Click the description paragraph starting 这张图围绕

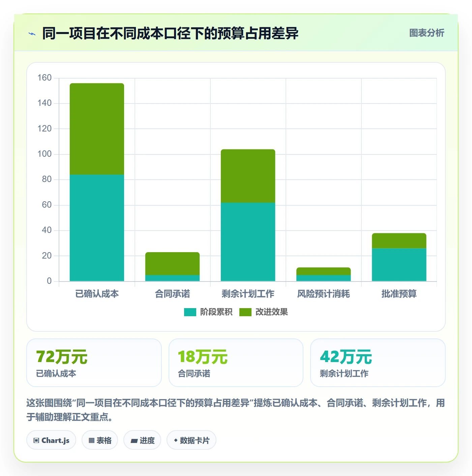coord(236,410)
